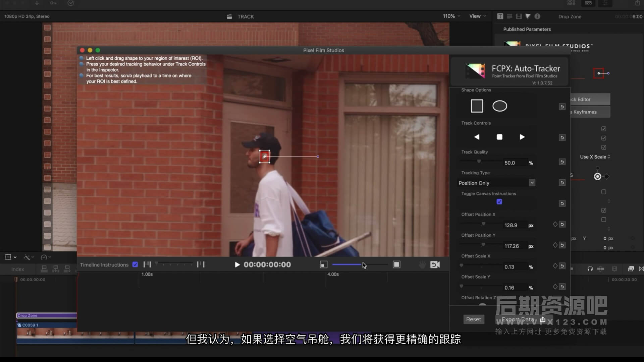
Task: Reset Toggle Canvas Instructions parameter
Action: (562, 203)
